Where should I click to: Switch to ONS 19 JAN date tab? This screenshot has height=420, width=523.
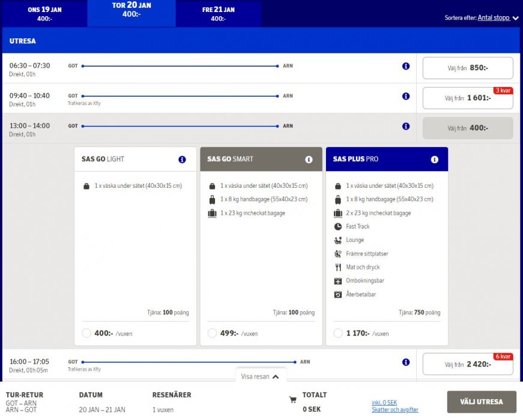tap(44, 14)
